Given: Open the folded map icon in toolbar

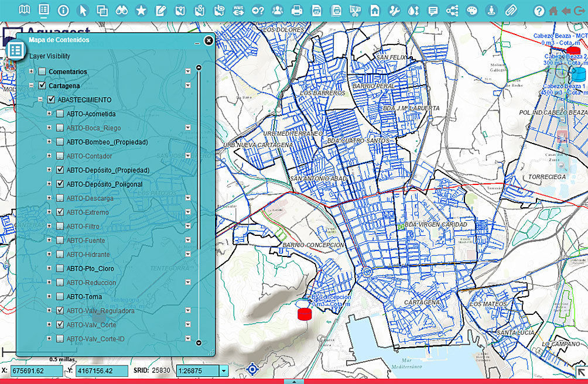Looking at the screenshot, I should tap(25, 10).
